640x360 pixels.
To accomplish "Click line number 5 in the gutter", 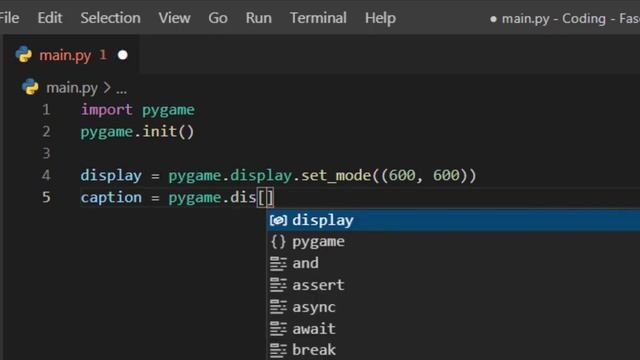I will (46, 197).
